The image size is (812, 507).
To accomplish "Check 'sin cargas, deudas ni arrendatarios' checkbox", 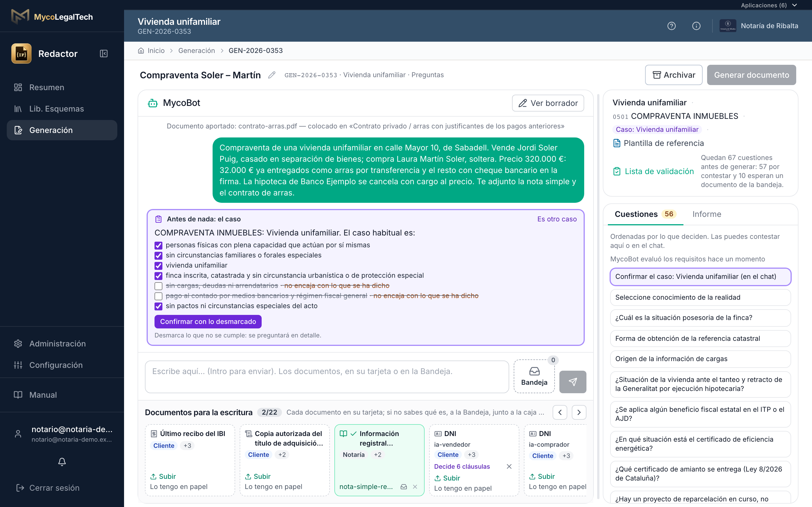I will click(158, 286).
